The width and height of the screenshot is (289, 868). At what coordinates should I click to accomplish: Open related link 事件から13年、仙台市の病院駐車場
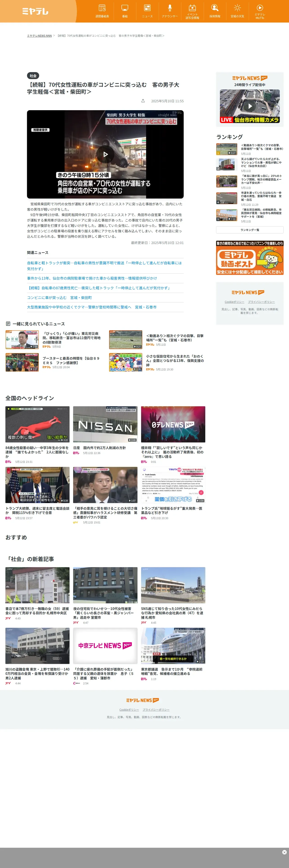92,278
